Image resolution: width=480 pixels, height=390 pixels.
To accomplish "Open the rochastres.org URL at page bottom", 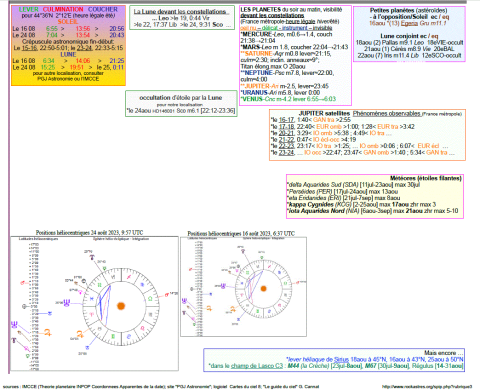I will [427, 387].
